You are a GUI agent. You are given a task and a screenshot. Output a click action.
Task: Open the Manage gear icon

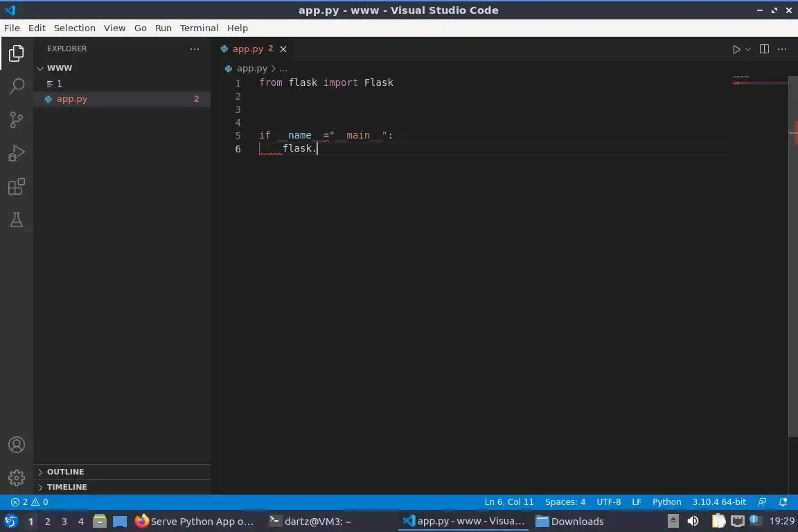point(17,477)
